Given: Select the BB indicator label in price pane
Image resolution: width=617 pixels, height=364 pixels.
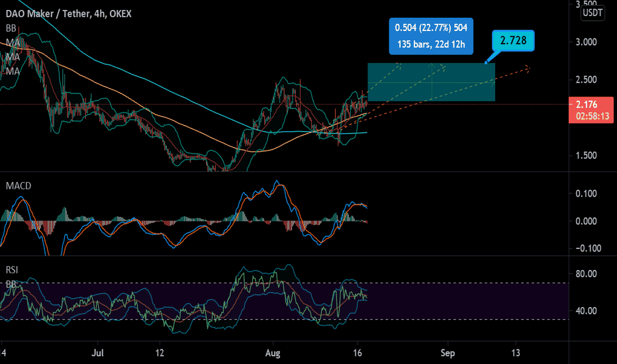Looking at the screenshot, I should pos(11,28).
